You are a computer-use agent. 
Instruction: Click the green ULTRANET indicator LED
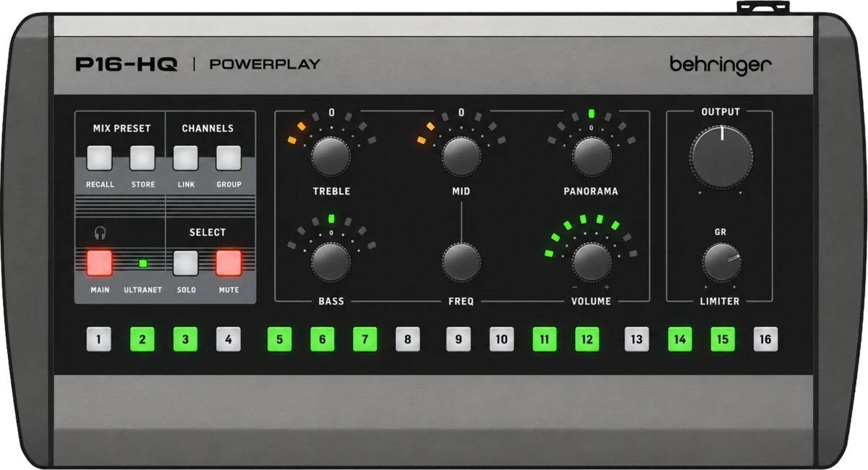point(143,263)
